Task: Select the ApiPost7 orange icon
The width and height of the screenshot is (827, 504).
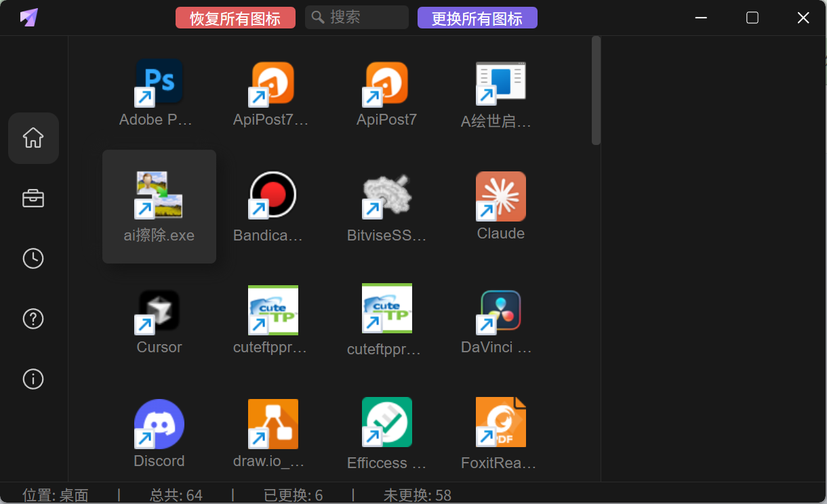Action: 386,81
